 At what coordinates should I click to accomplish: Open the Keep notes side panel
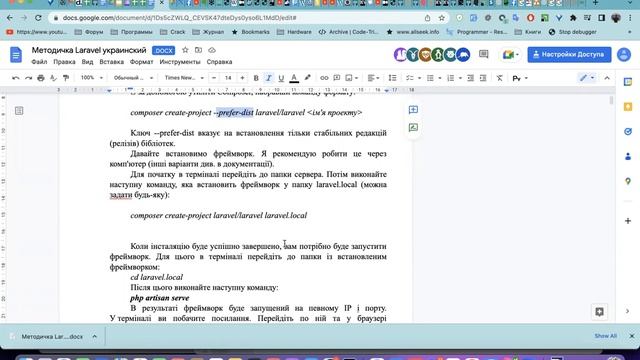click(x=628, y=107)
